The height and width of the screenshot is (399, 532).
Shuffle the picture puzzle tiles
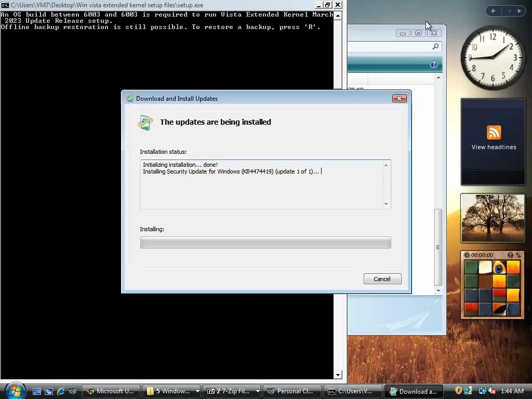(x=518, y=255)
